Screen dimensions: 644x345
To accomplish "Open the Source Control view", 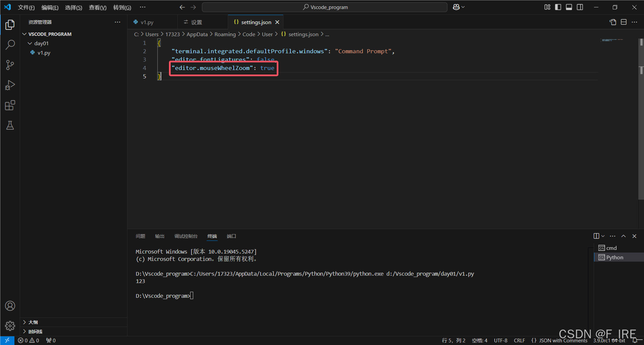I will (10, 65).
